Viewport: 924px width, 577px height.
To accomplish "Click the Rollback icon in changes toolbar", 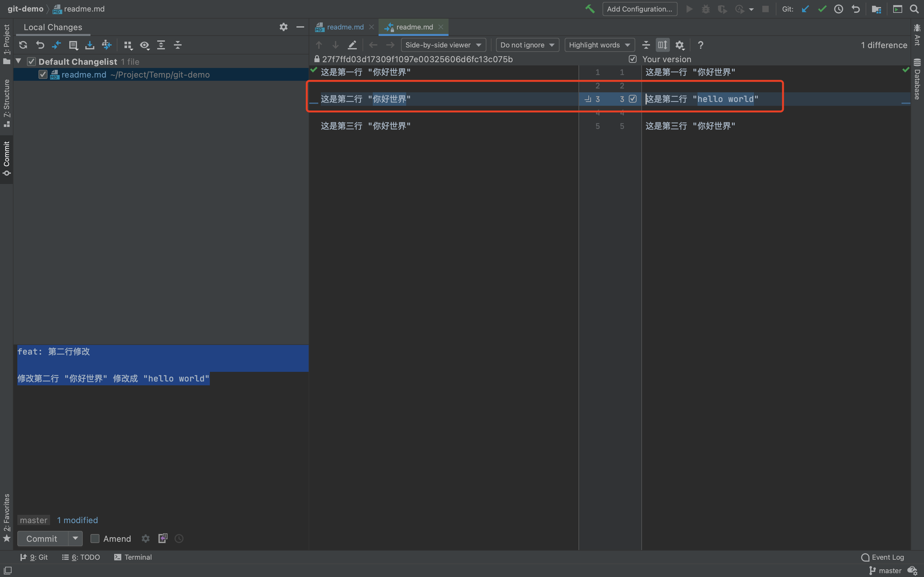I will pos(40,45).
